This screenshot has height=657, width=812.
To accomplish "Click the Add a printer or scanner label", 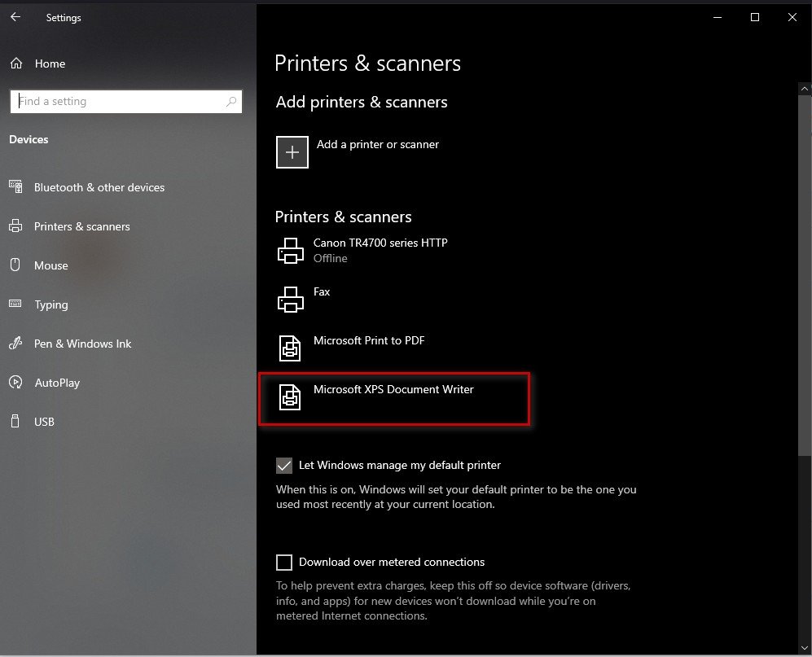I will 378,144.
